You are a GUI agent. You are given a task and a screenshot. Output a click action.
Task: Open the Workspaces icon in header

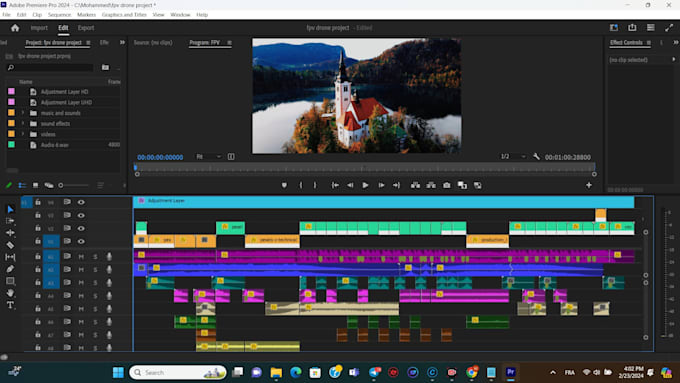614,28
